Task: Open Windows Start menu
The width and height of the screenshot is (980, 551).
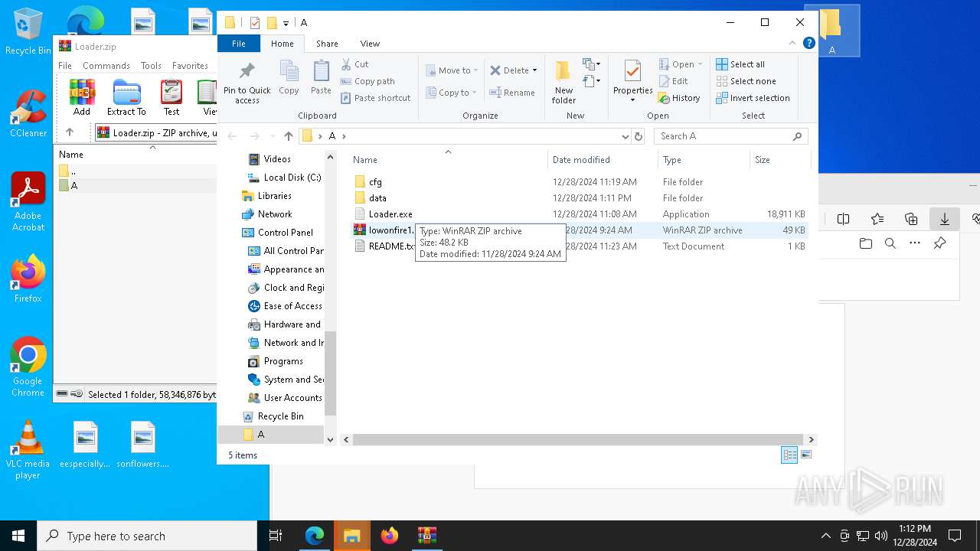Action: coord(18,536)
